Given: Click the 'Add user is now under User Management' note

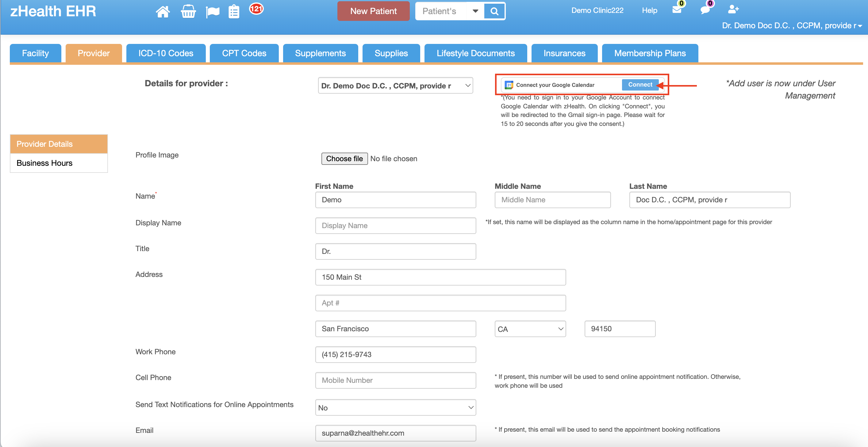Looking at the screenshot, I should 780,89.
